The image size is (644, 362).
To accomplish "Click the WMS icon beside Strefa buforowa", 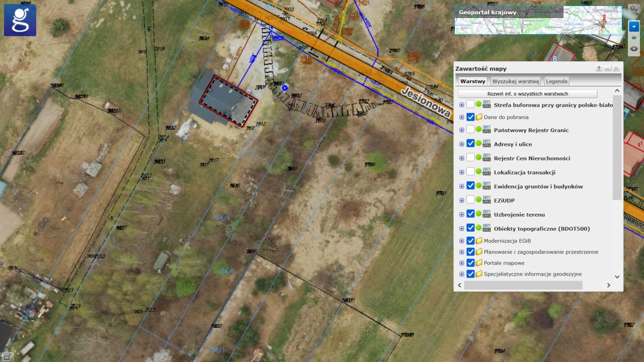I will coord(487,105).
